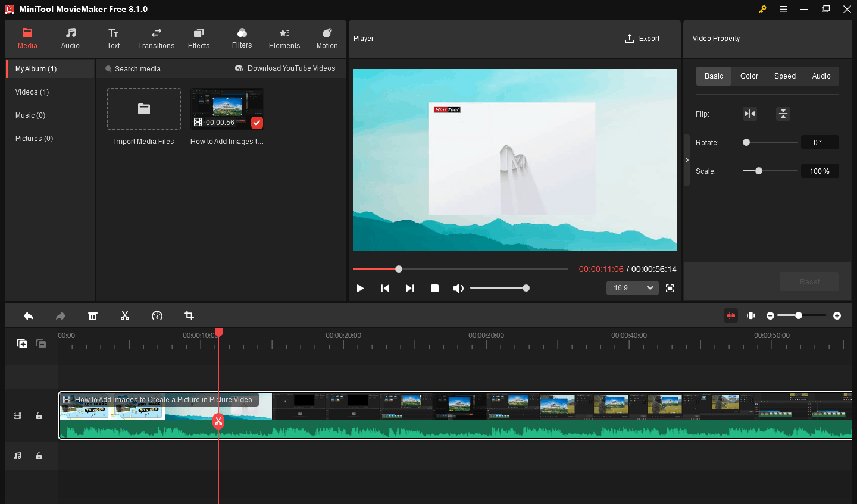Collapse the Video Property panel arrow

coord(687,160)
